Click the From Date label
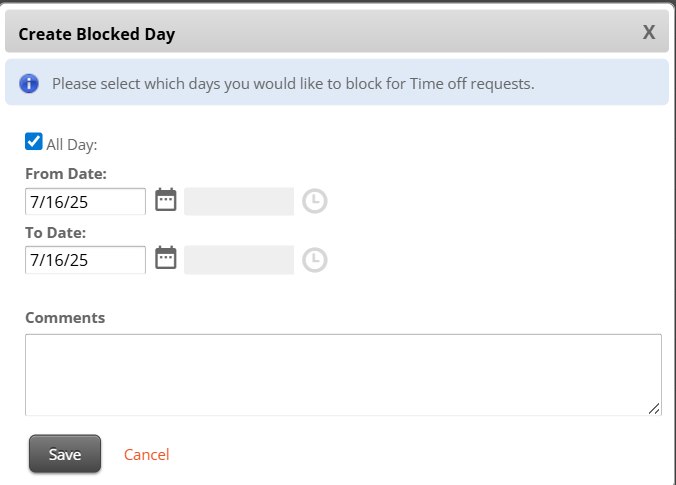This screenshot has width=676, height=485. coord(66,174)
